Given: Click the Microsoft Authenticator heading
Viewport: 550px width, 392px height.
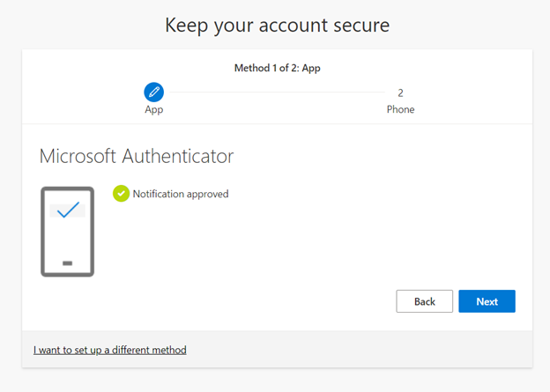Looking at the screenshot, I should 136,156.
